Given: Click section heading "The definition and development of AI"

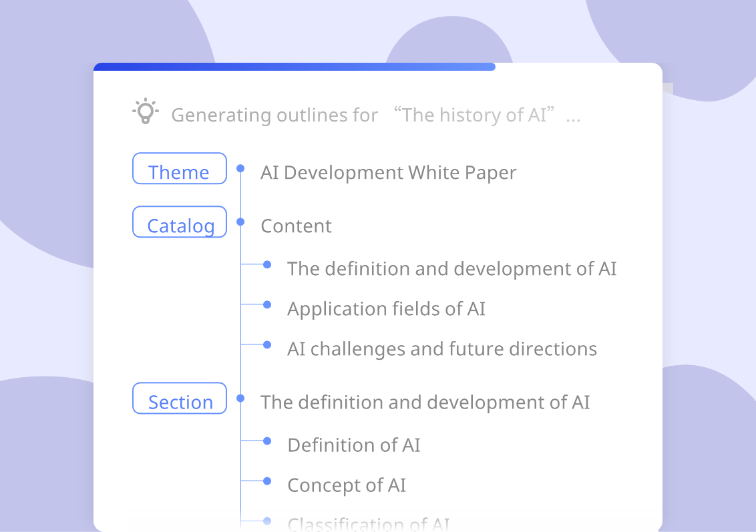Looking at the screenshot, I should 425,403.
